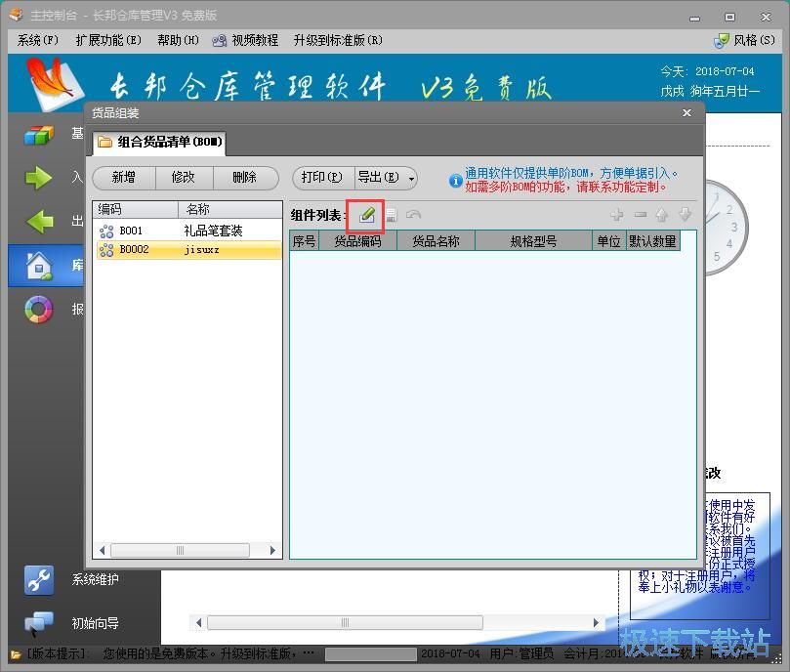Select the house warehouse sidebar icon
The height and width of the screenshot is (672, 790).
(x=39, y=265)
